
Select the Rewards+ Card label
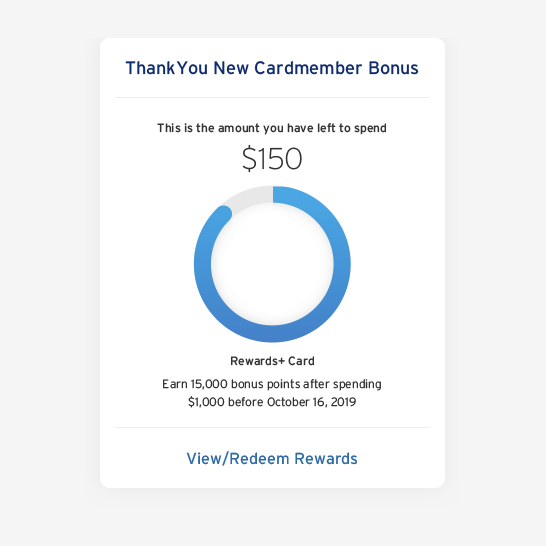tap(272, 361)
